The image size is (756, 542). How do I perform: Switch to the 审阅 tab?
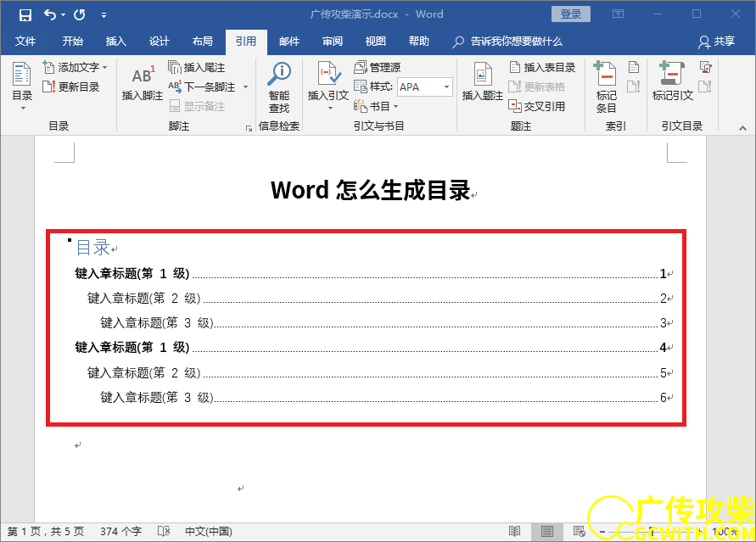pos(333,42)
